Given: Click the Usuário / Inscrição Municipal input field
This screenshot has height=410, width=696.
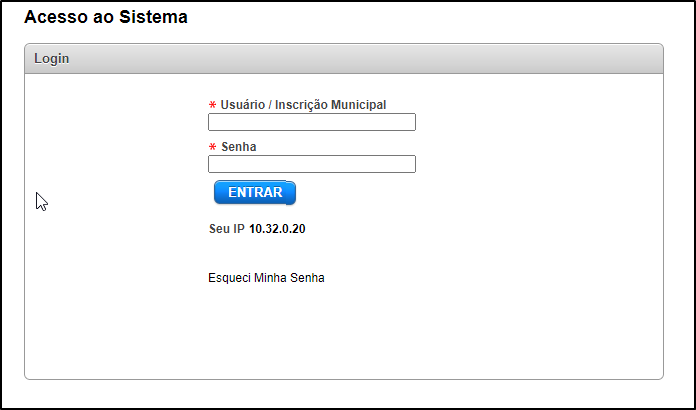Looking at the screenshot, I should pos(311,122).
